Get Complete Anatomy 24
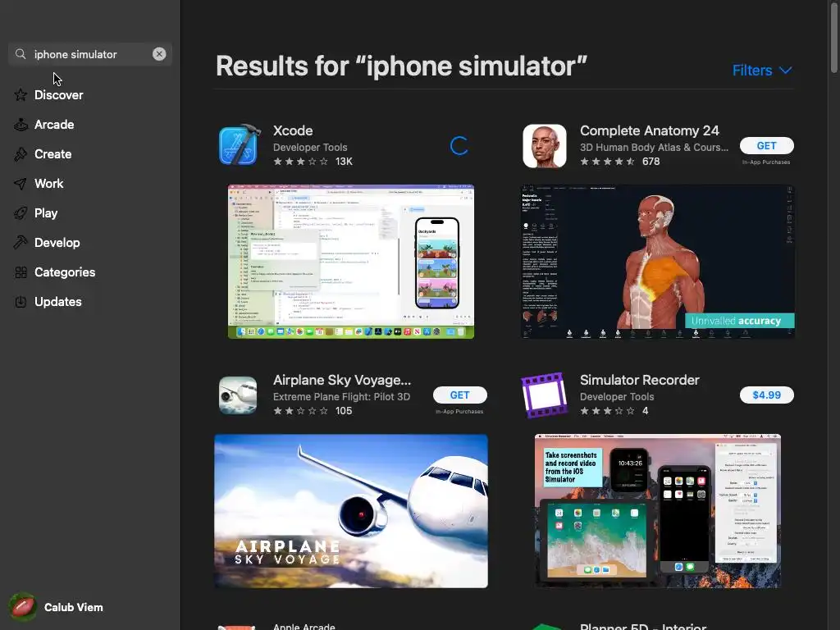 point(767,146)
